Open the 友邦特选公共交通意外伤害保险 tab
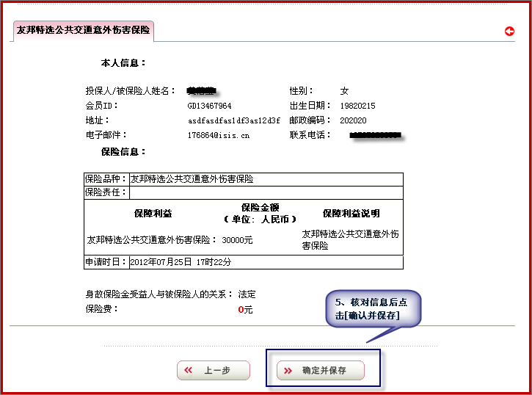 (x=84, y=31)
